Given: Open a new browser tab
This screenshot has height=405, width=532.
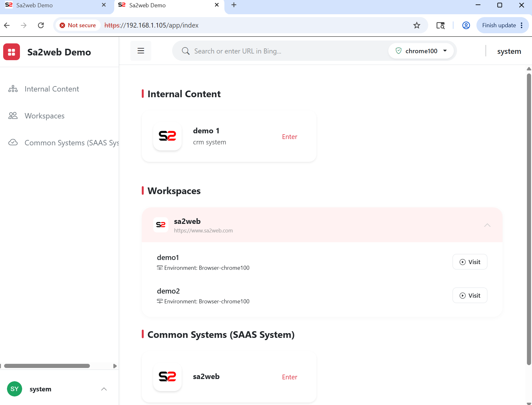Looking at the screenshot, I should (x=234, y=5).
